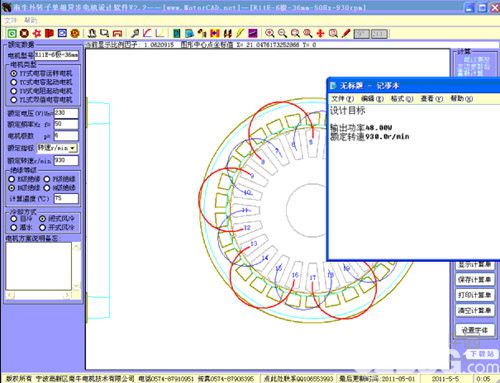The image size is (500, 383).
Task: Click the 清空计算单 button
Action: click(x=475, y=310)
